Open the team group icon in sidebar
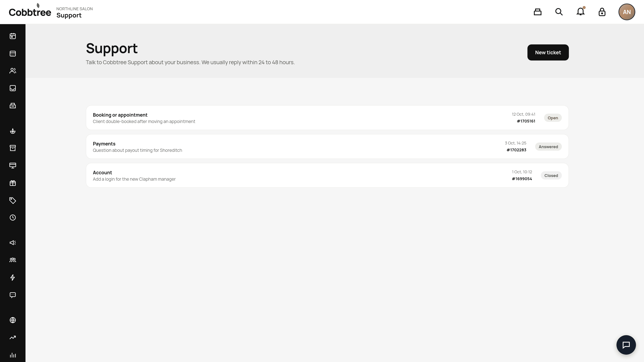 13,260
